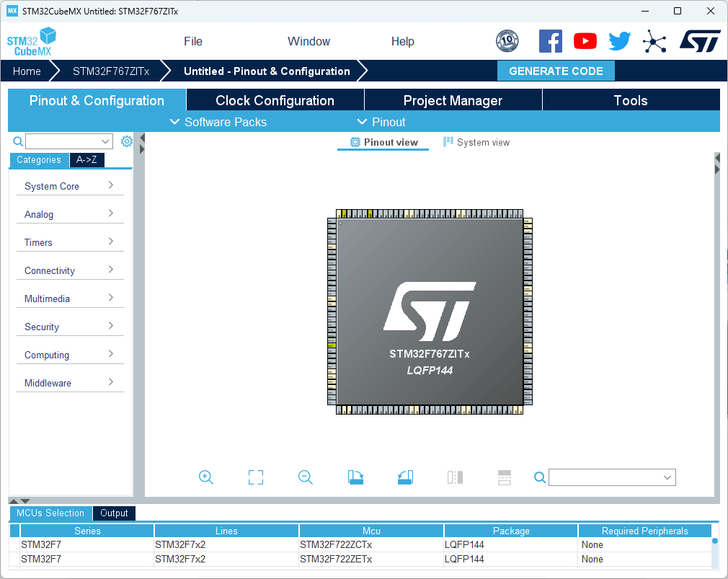Viewport: 728px width, 579px height.
Task: Fit chip to view with the frame icon
Action: 256,477
